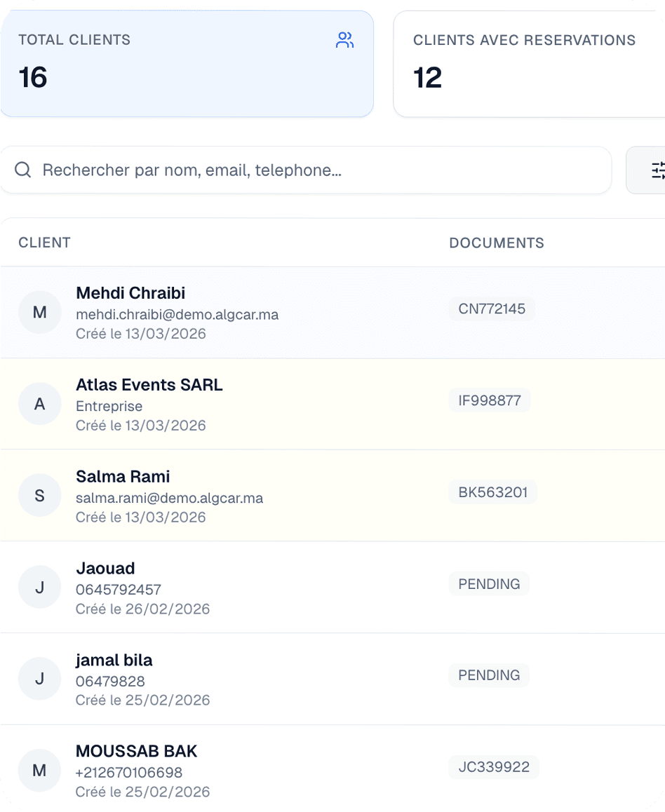Viewport: 665px width, 812px height.
Task: Open Mehdi Chraibi client name
Action: click(130, 293)
